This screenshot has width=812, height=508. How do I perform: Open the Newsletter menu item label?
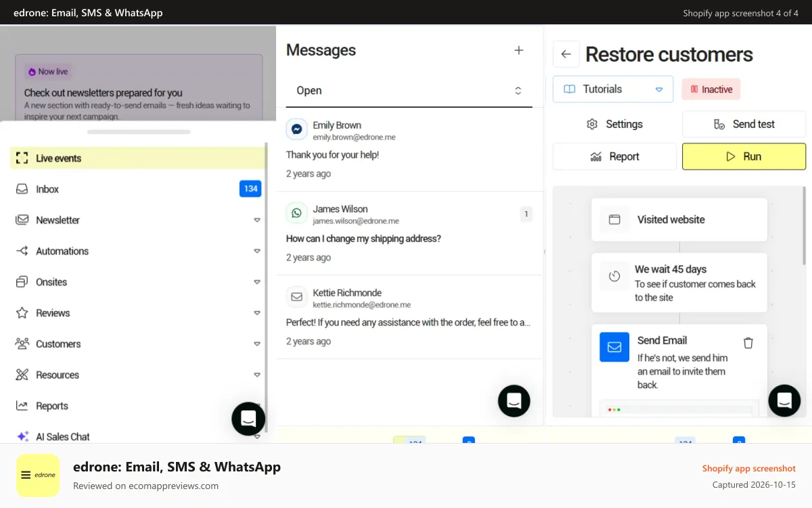click(58, 220)
